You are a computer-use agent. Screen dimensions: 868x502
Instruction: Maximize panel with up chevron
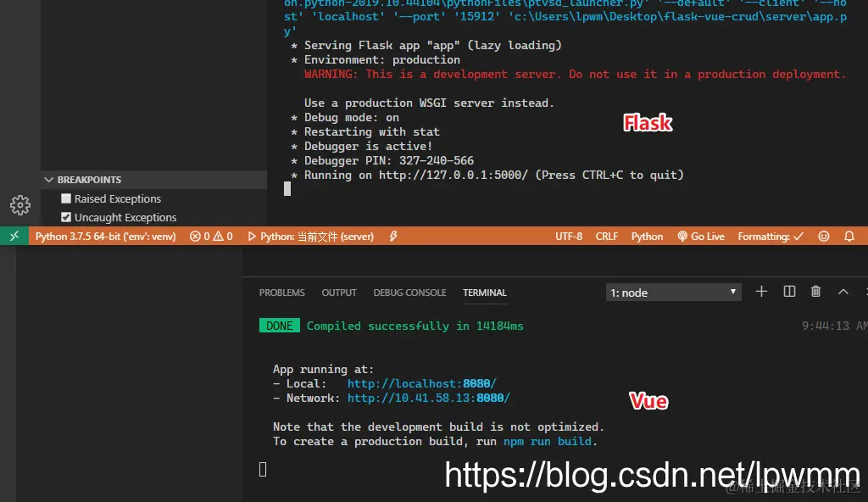[843, 292]
